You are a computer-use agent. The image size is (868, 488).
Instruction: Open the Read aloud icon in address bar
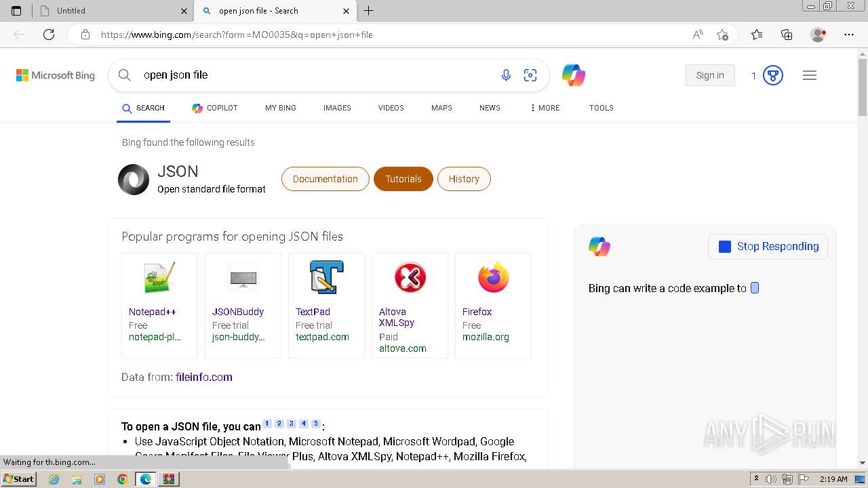tap(698, 35)
